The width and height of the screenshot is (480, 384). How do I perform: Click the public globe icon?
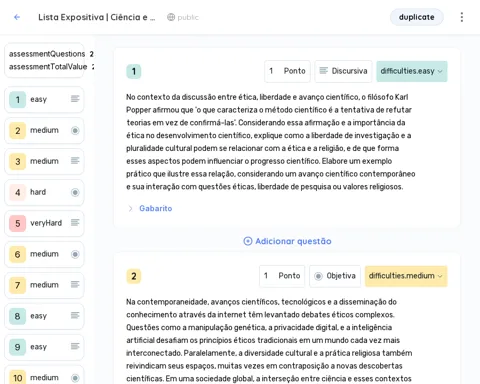(171, 17)
